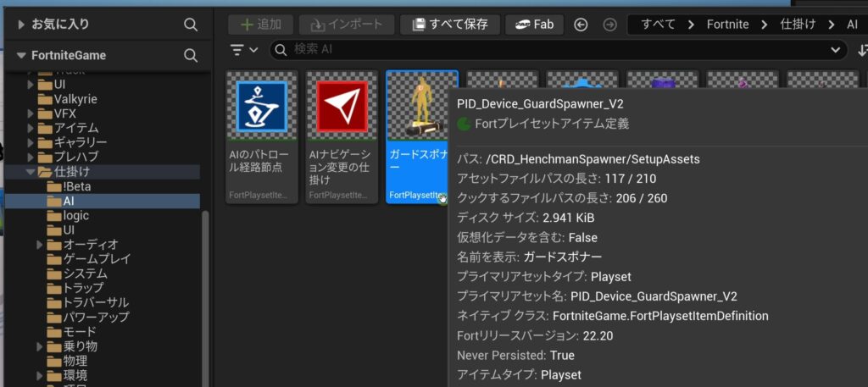Click into the 検索 AI search field
The height and width of the screenshot is (387, 868).
click(551, 50)
